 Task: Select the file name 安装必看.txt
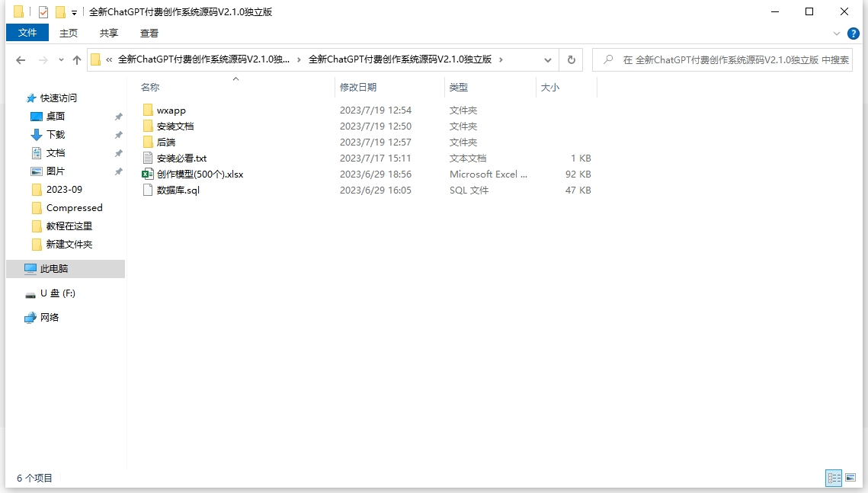pos(181,158)
